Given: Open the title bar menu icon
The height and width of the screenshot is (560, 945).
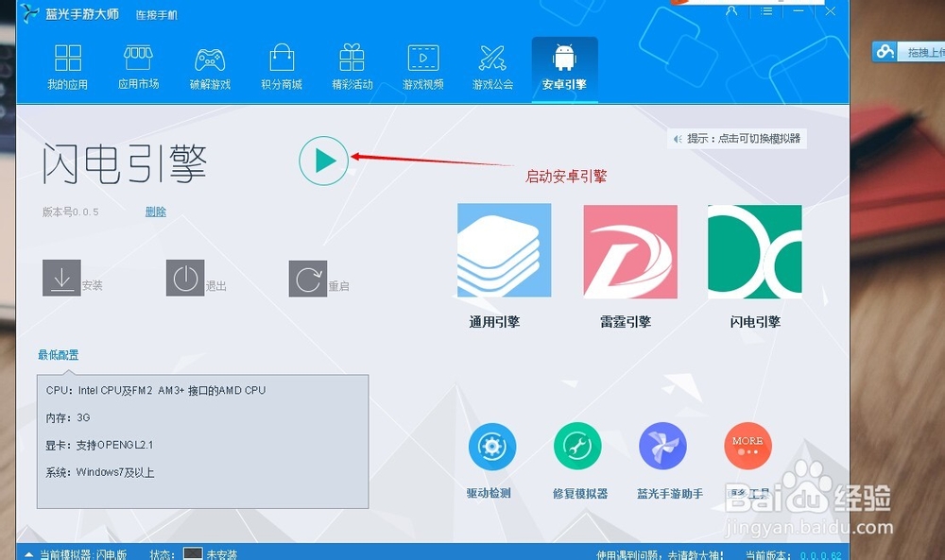Looking at the screenshot, I should coord(766,10).
